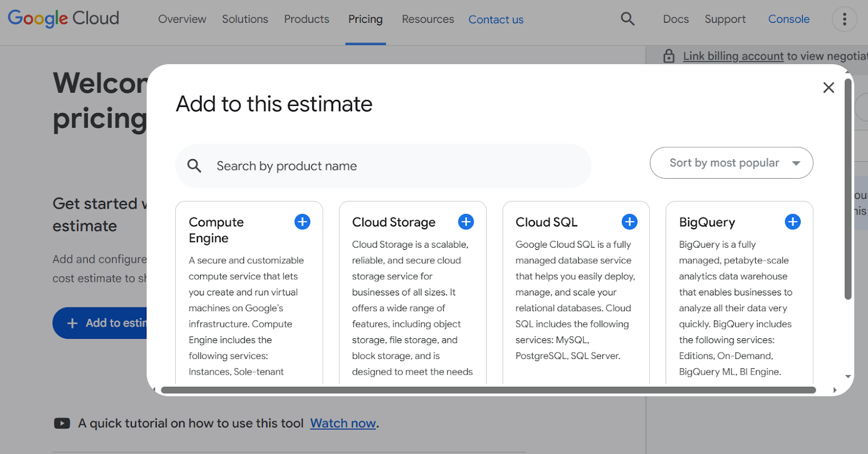868x454 pixels.
Task: Click the scroll-right arrow of dialog scrollbar
Action: 835,390
